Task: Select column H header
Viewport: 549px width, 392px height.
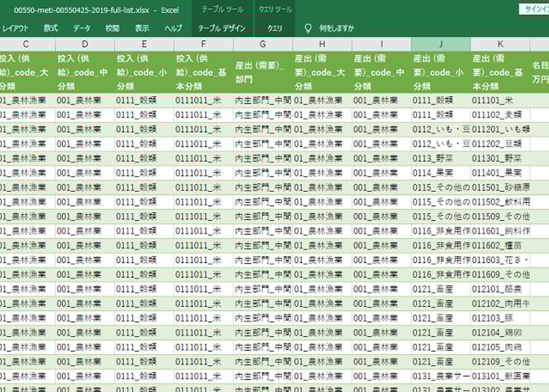Action: click(x=322, y=44)
